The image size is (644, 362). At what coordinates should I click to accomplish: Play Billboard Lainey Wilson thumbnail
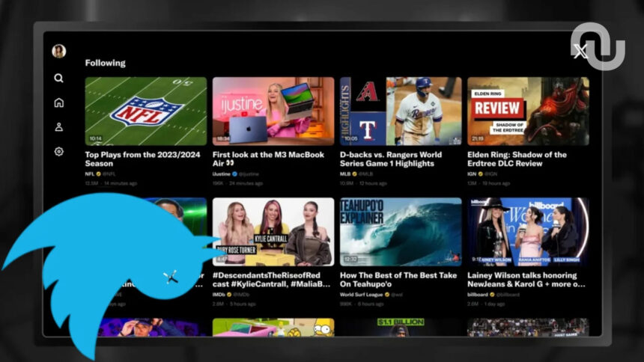[528, 232]
